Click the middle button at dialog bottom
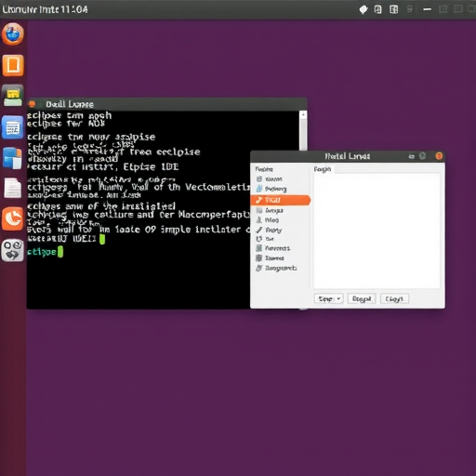The image size is (476, 476). click(362, 298)
